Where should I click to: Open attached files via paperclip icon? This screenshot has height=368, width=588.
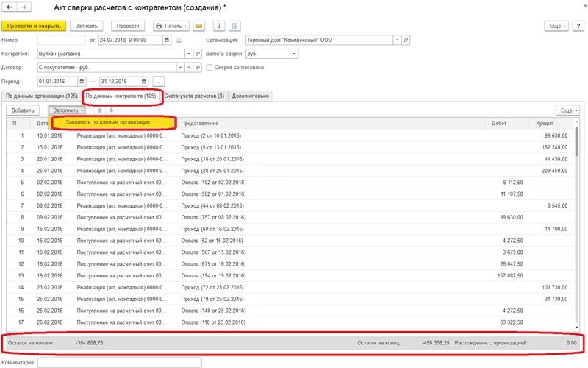point(218,26)
